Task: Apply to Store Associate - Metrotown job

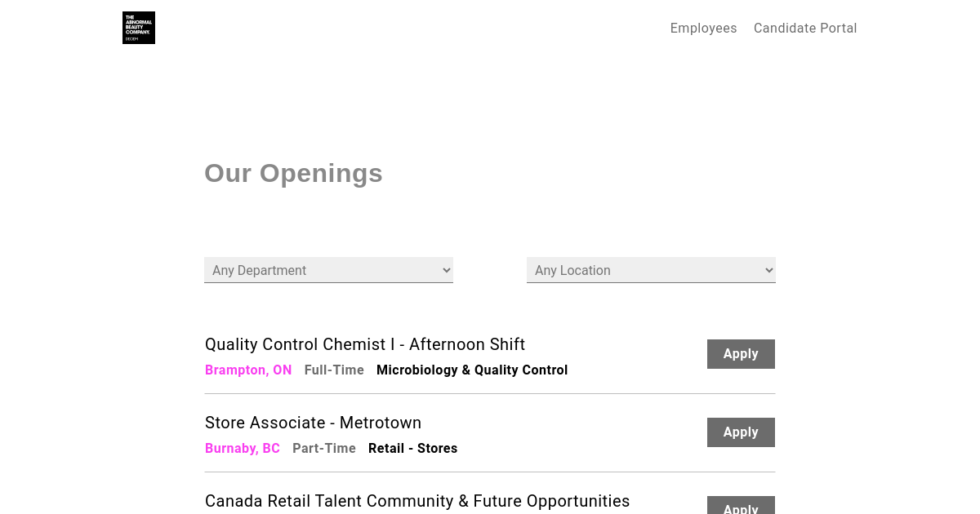Action: 741,432
